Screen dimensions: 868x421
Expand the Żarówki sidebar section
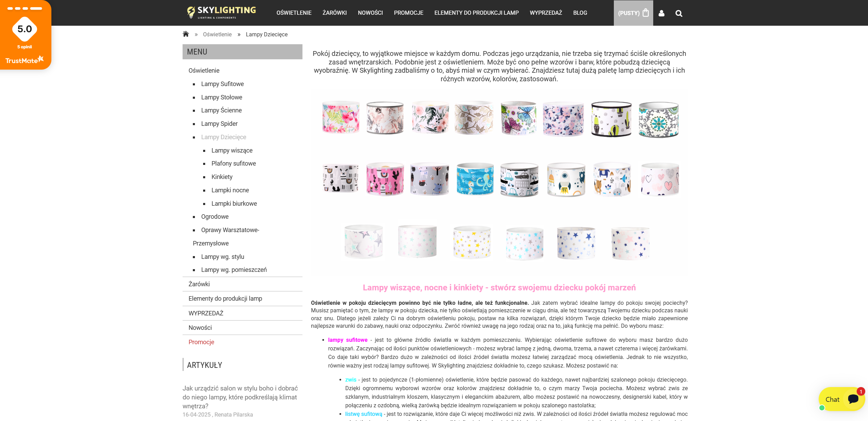click(199, 284)
